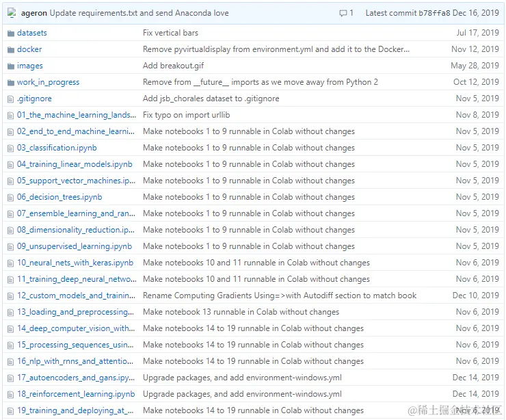Open 19_training_and_deploying_at_... notebook
This screenshot has width=506, height=420.
click(x=75, y=410)
